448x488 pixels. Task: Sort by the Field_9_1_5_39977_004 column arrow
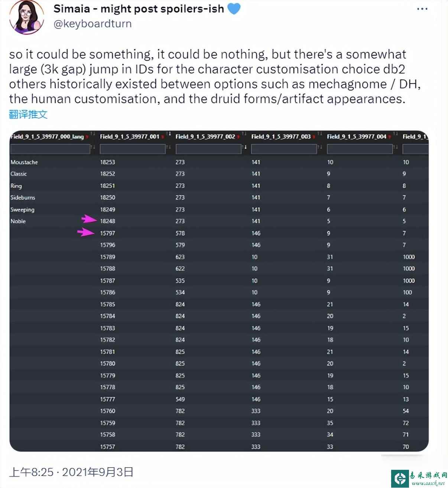395,134
